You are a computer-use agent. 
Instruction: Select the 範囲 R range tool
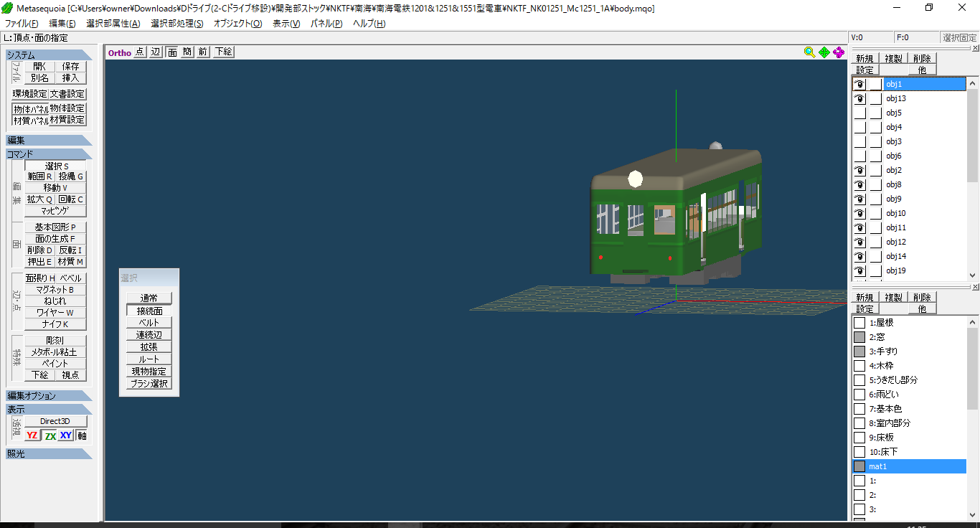[x=40, y=176]
